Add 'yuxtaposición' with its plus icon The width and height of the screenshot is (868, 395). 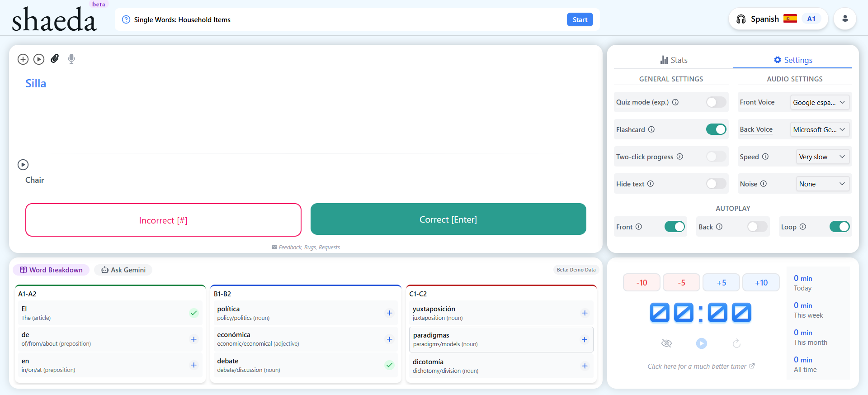[x=585, y=313]
